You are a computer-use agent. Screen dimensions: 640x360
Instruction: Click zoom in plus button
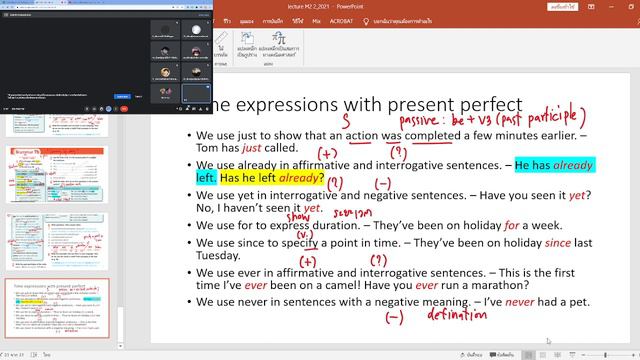[633, 355]
